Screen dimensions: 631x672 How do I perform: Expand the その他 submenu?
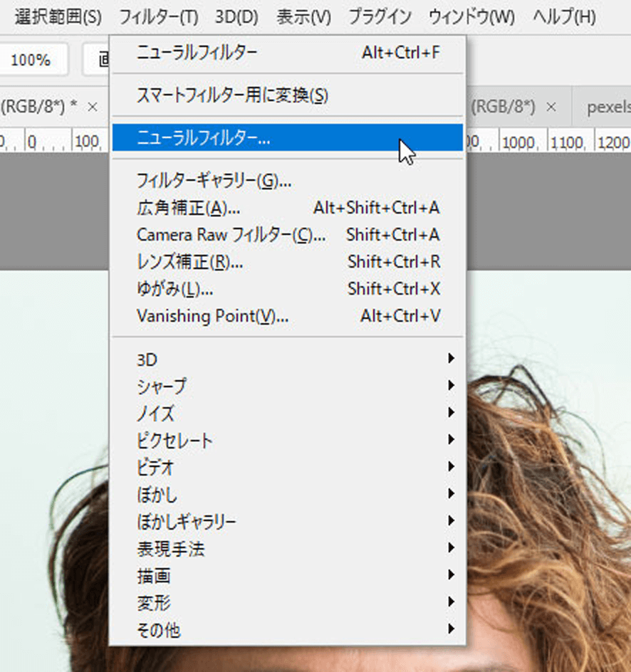click(x=288, y=629)
